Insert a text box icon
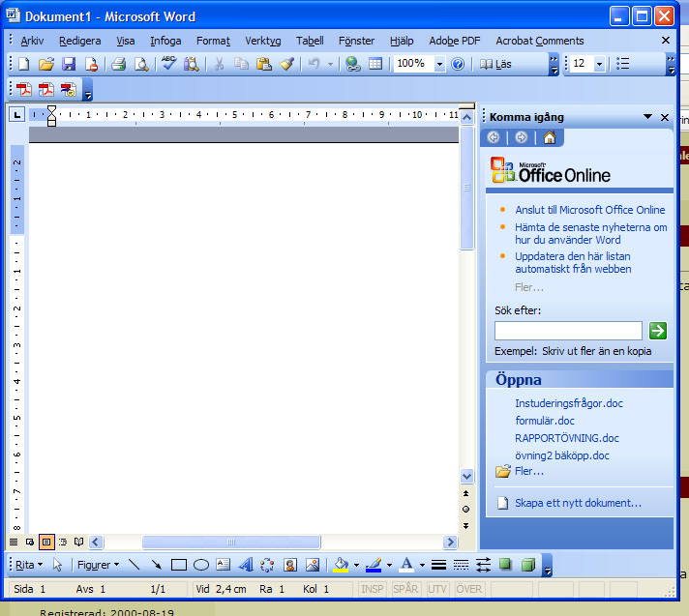689x616 pixels. point(224,565)
